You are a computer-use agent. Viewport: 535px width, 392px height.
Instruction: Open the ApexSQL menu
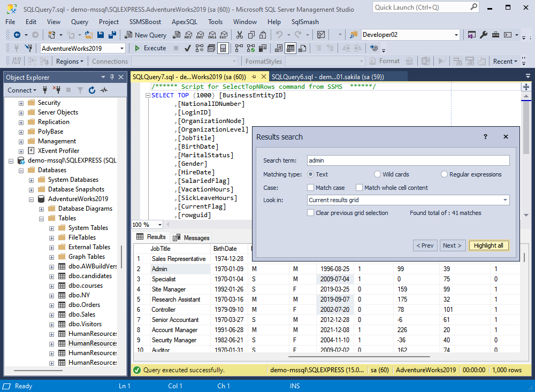[184, 22]
